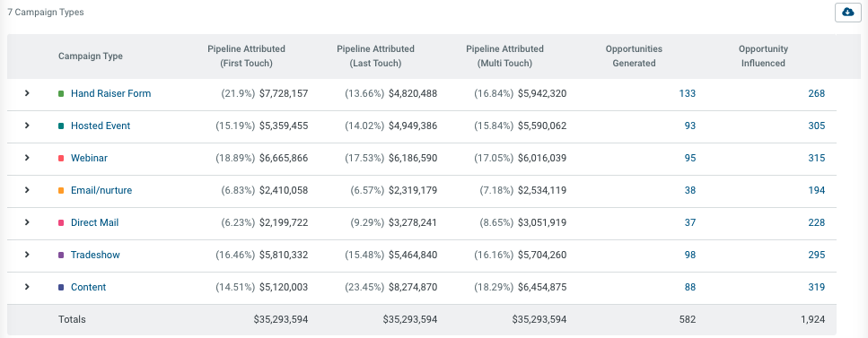The width and height of the screenshot is (868, 338).
Task: Open the 133 opportunities generated link
Action: (687, 93)
